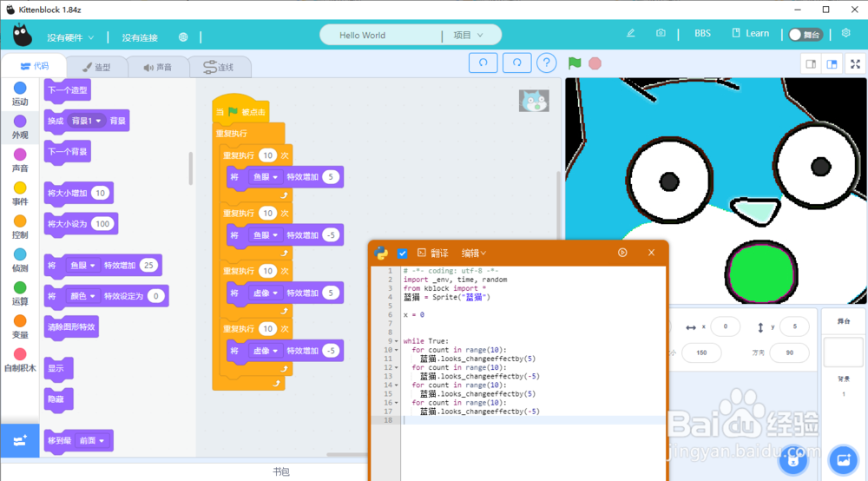Click the Kittenblock cat logo

[23, 36]
